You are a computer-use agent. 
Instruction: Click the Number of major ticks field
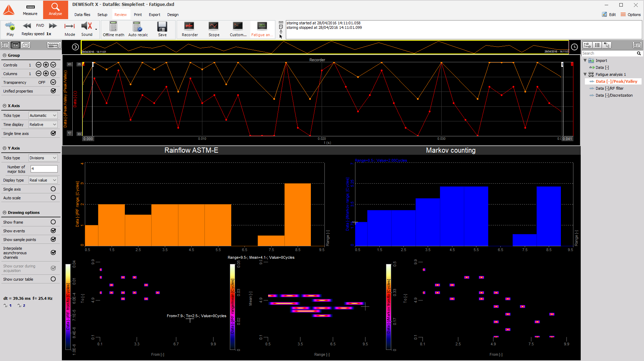44,169
